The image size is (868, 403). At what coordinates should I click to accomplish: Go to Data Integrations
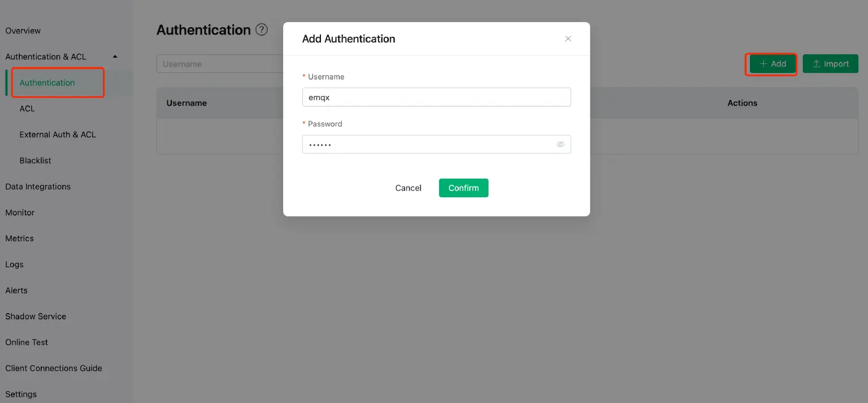(x=38, y=187)
